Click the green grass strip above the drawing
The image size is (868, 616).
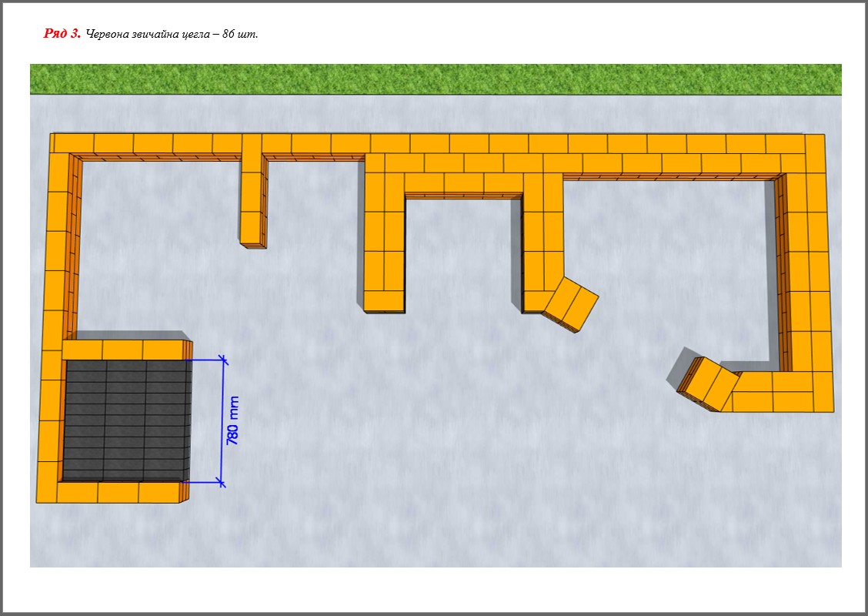coord(435,79)
